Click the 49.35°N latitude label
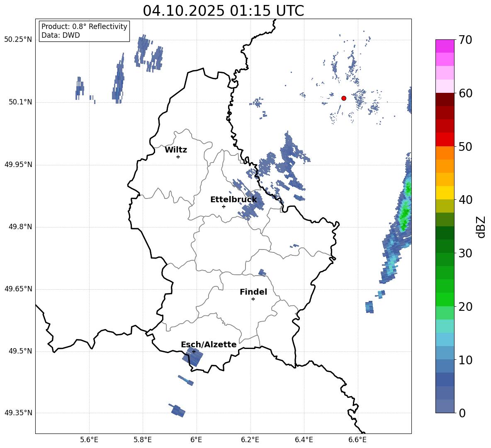491x448 pixels. (x=18, y=413)
